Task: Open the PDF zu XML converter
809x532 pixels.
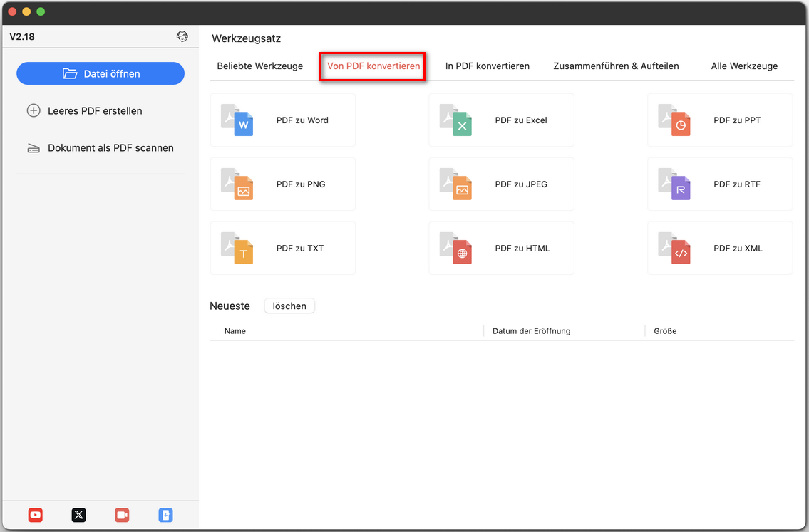Action: [x=719, y=248]
